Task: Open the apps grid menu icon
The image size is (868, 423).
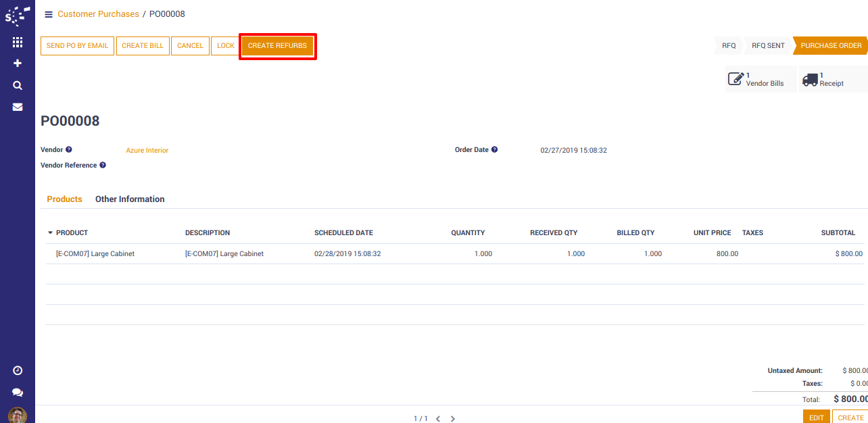Action: pyautogui.click(x=18, y=42)
